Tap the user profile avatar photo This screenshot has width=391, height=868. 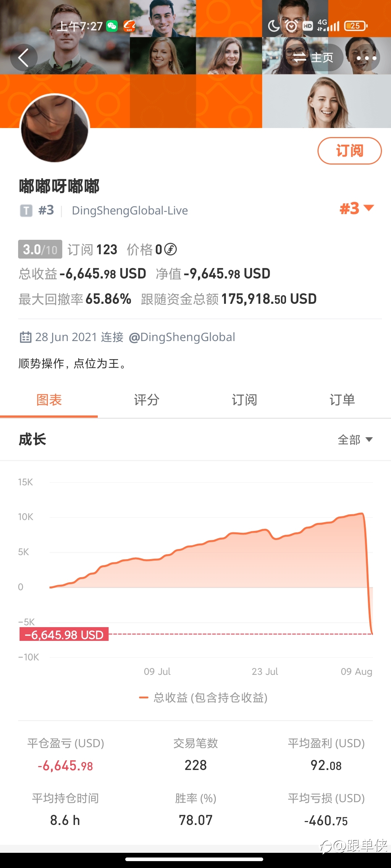tap(55, 128)
